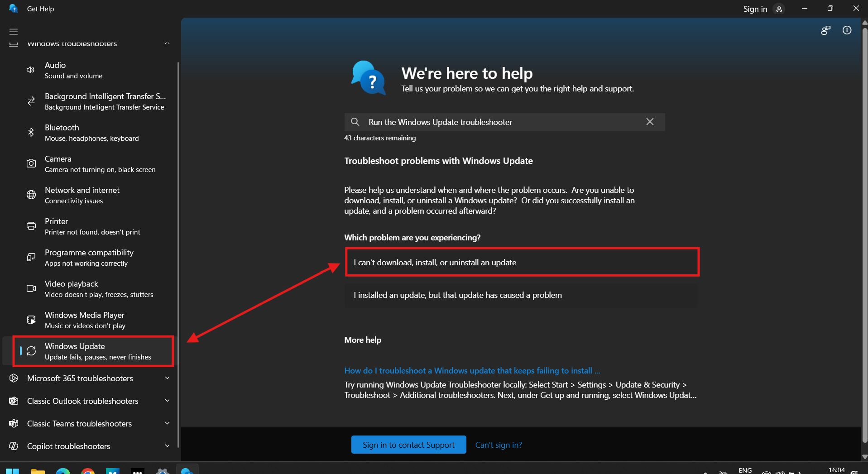Launch Microsoft Edge from the taskbar

[63, 471]
